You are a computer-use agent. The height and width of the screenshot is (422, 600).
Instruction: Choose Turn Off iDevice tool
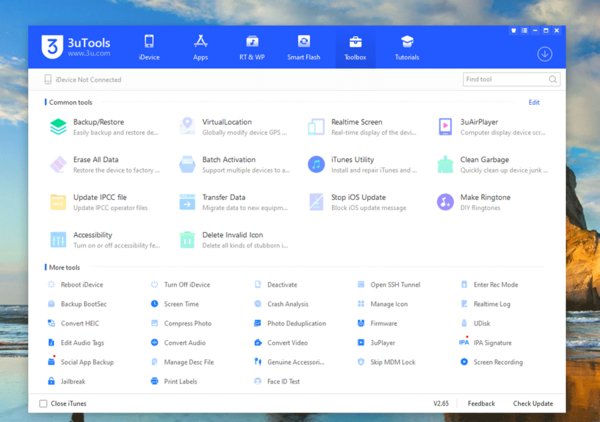(x=180, y=285)
